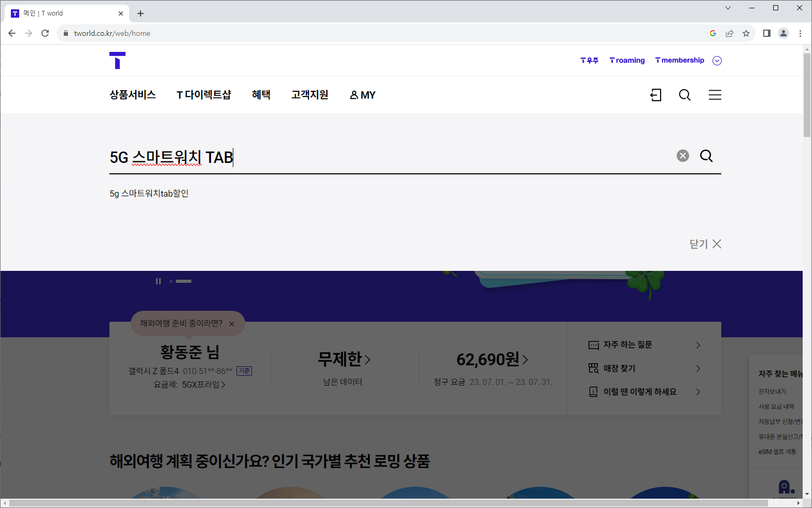This screenshot has width=812, height=508.
Task: Open the 고객지원 menu
Action: 310,95
